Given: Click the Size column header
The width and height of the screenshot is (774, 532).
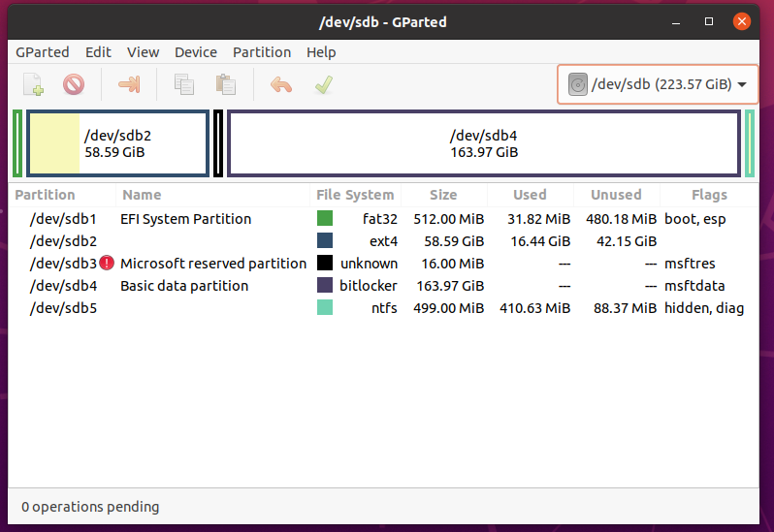Looking at the screenshot, I should click(444, 195).
